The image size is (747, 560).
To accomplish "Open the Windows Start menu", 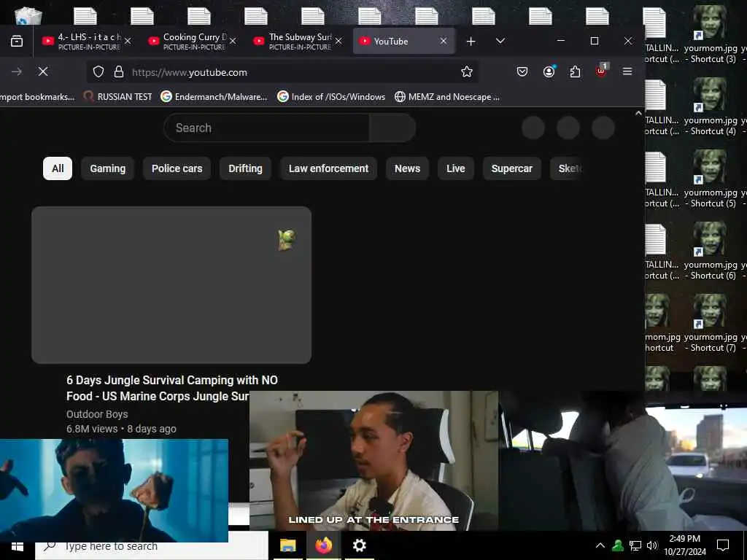I will coord(18,546).
